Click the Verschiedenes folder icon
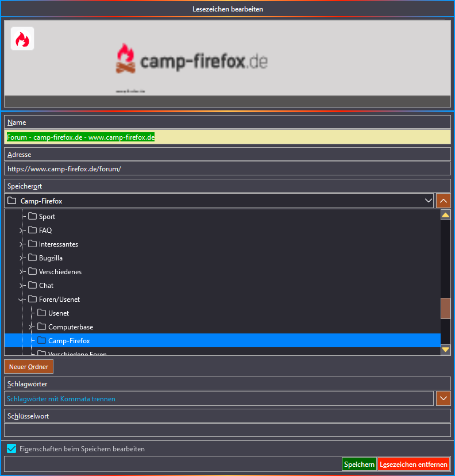455x476 pixels. 32,271
